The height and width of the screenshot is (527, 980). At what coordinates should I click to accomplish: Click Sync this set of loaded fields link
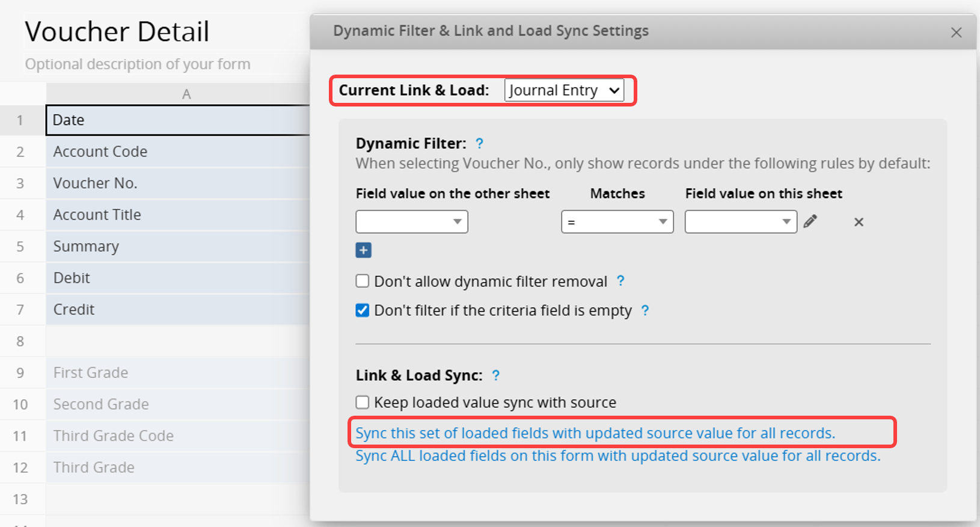pyautogui.click(x=595, y=433)
